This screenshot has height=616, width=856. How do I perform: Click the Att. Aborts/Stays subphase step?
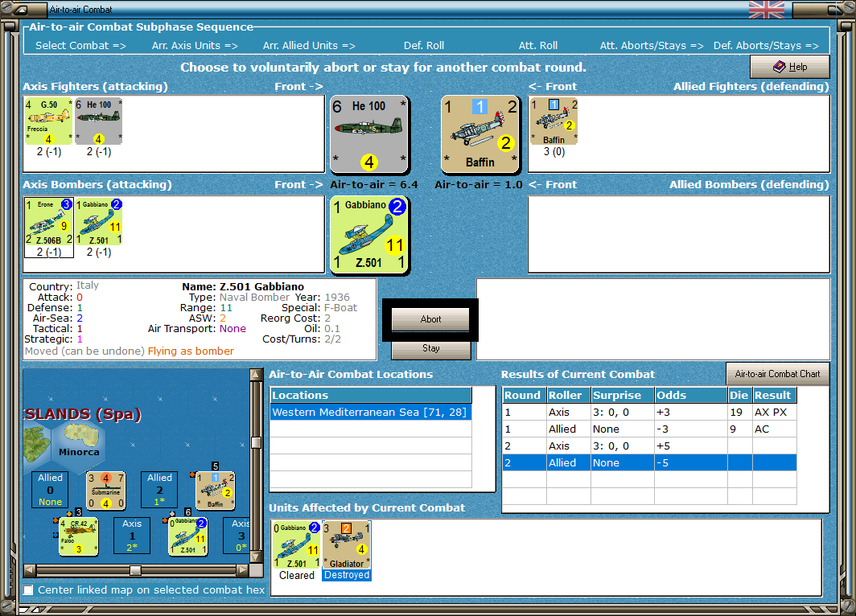(652, 46)
